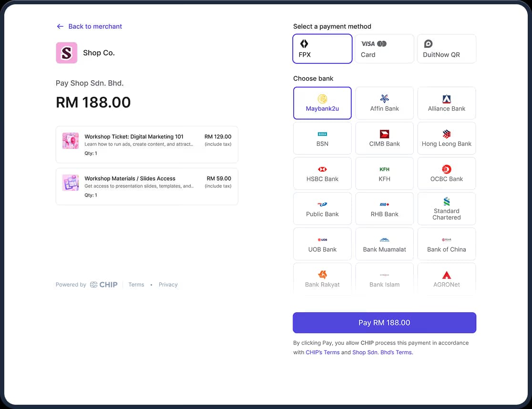Image resolution: width=532 pixels, height=409 pixels.
Task: Click the Shop Co. pink S logo
Action: pos(67,53)
